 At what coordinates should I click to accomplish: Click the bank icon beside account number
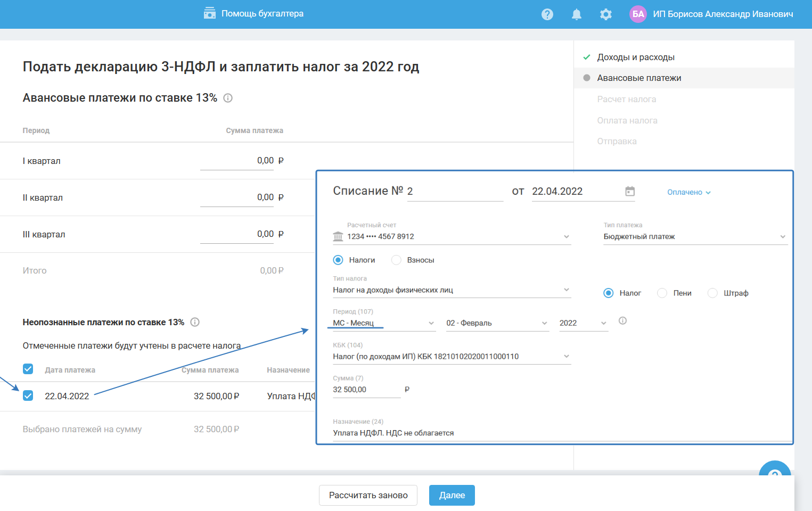338,236
